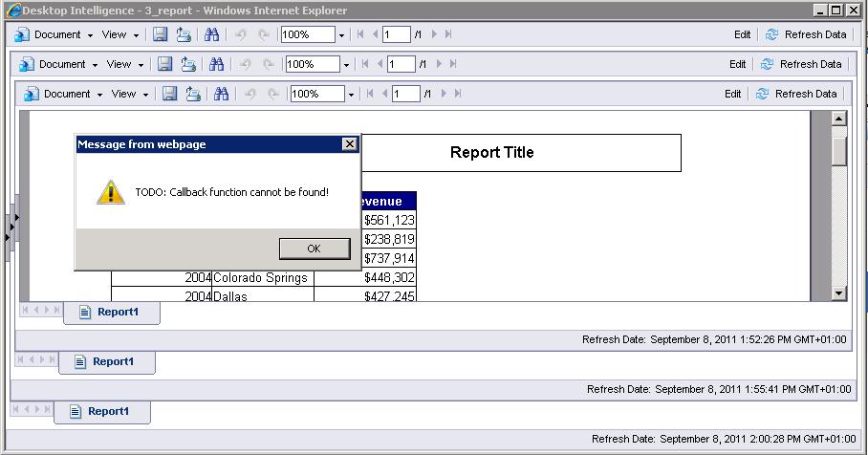The image size is (868, 455).
Task: Click Refresh Data in the top toolbar row
Action: pos(806,34)
